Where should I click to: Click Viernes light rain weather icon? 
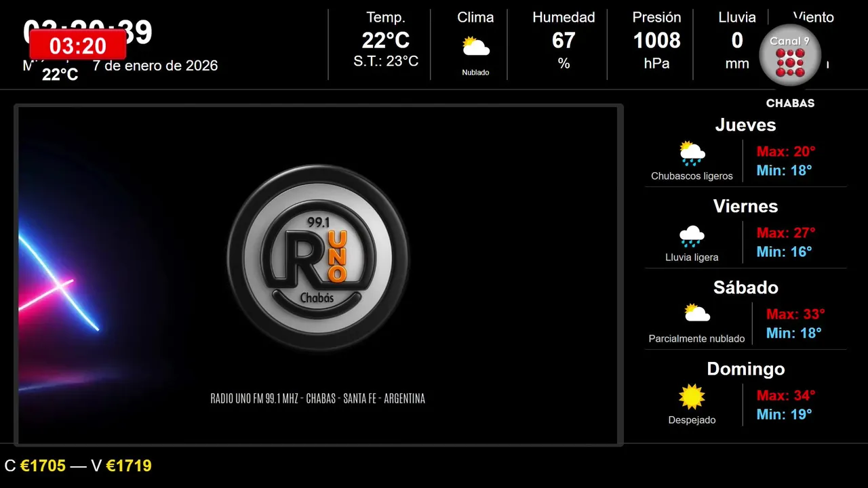click(692, 236)
